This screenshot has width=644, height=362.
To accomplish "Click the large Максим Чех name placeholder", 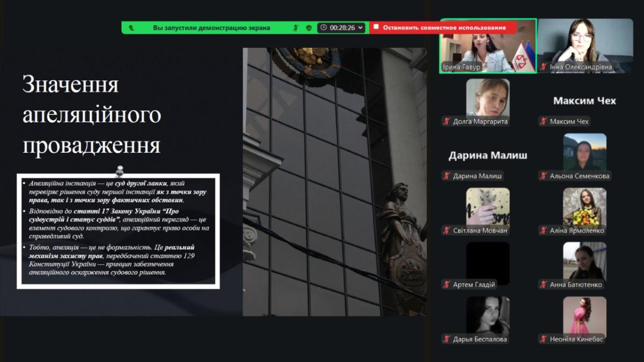I will [x=584, y=101].
